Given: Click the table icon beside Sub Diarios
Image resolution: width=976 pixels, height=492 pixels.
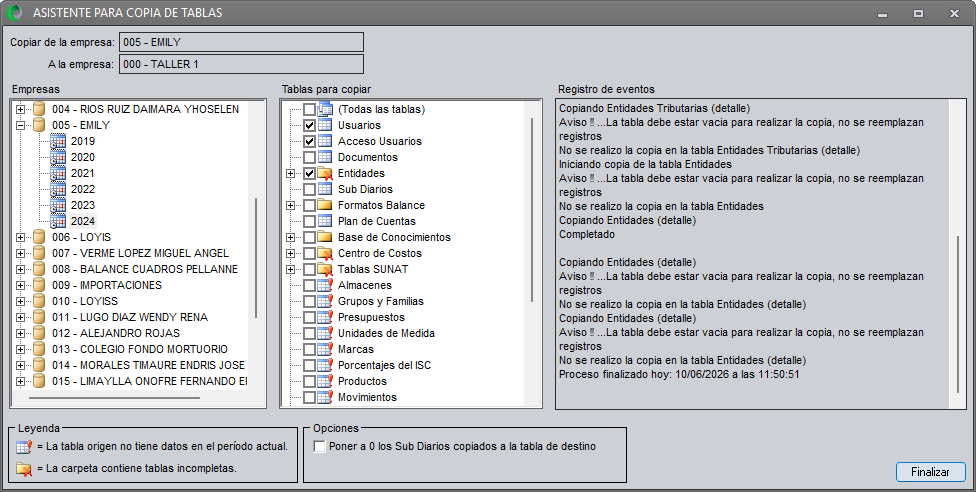Looking at the screenshot, I should pyautogui.click(x=325, y=189).
